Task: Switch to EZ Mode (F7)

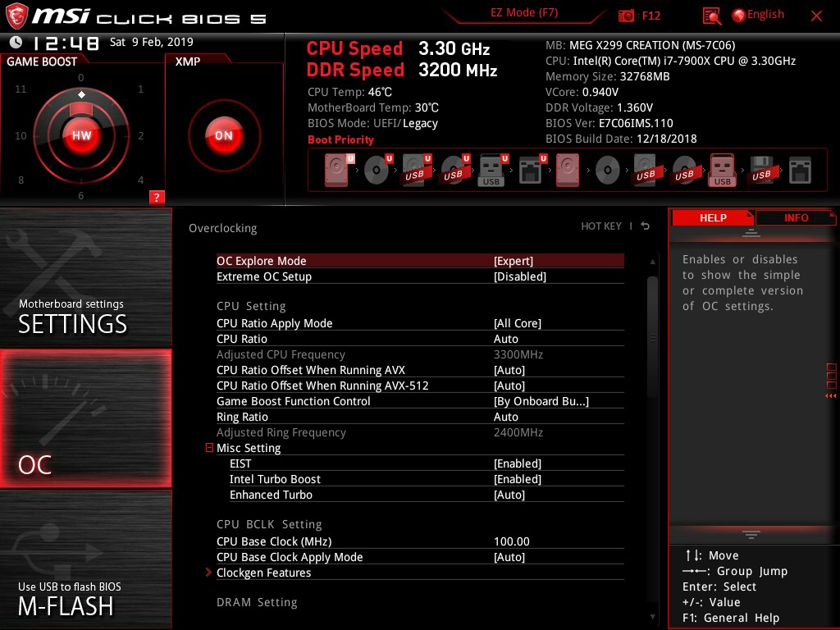Action: tap(525, 13)
